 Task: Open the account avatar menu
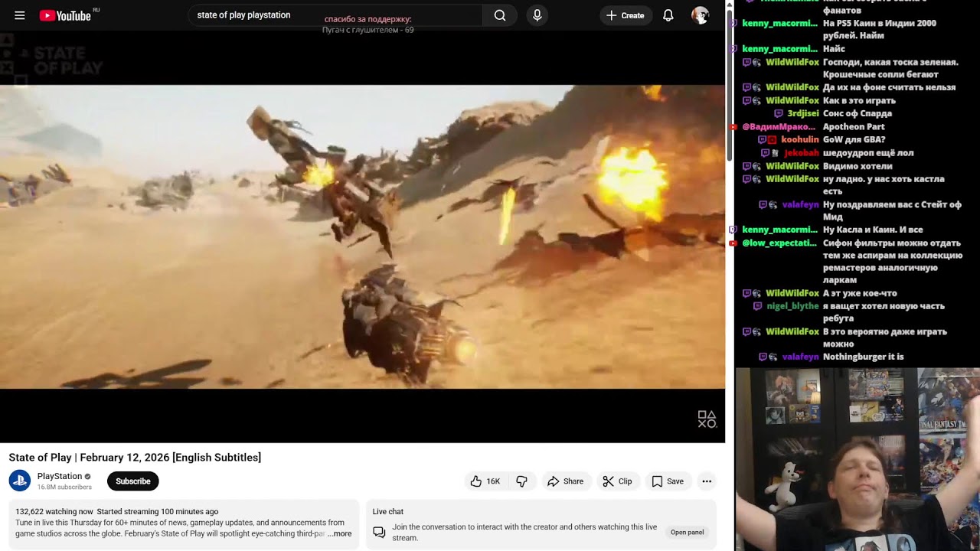click(700, 15)
